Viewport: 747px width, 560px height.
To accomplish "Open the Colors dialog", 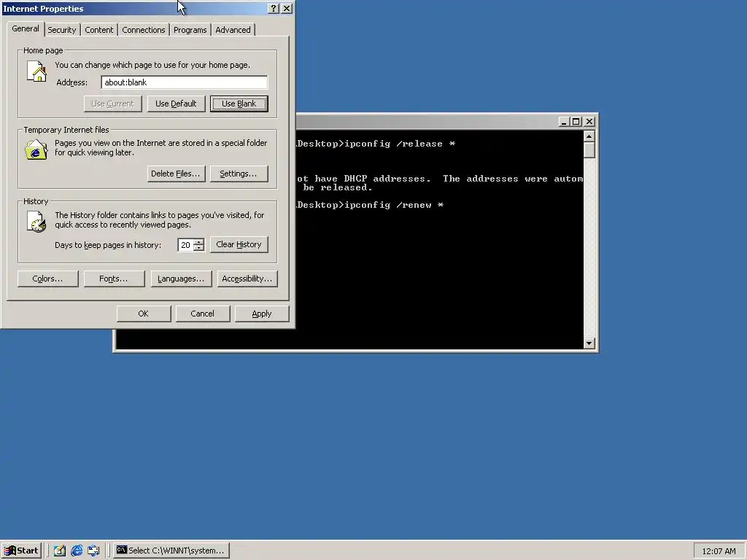I will pyautogui.click(x=47, y=279).
